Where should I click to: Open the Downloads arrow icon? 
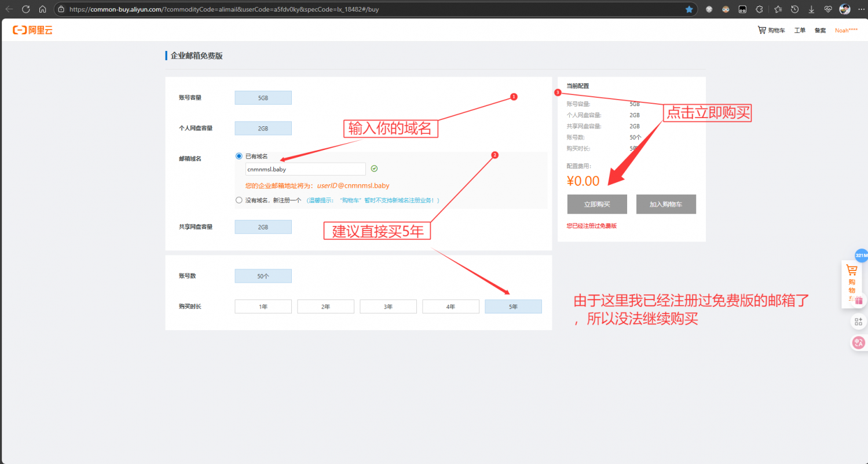[811, 9]
